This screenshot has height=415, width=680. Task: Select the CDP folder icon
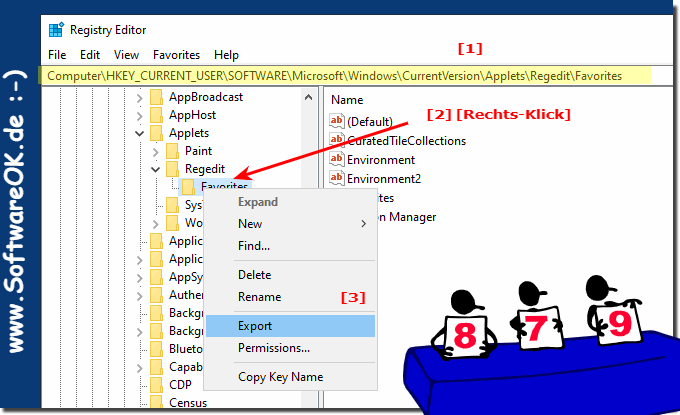pos(156,385)
